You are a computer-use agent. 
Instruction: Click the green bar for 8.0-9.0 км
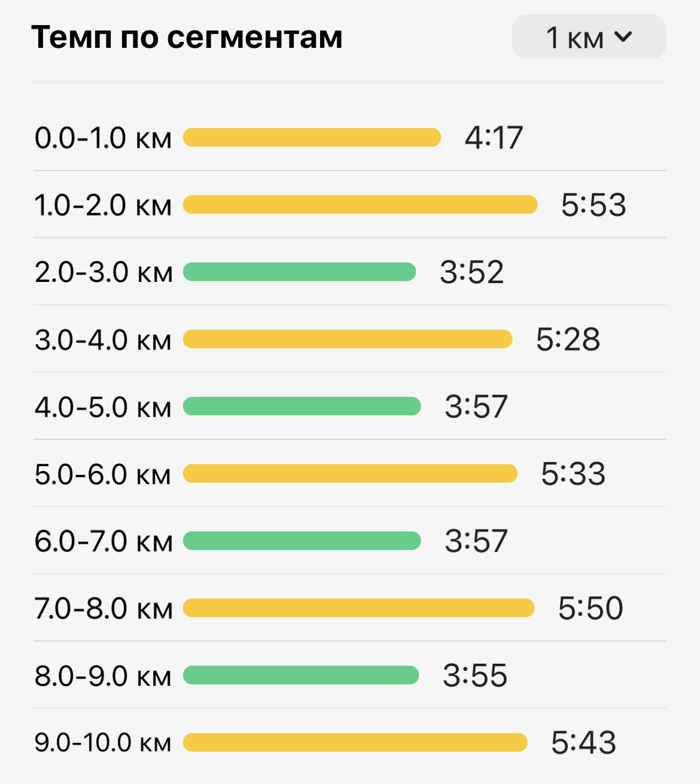point(301,675)
